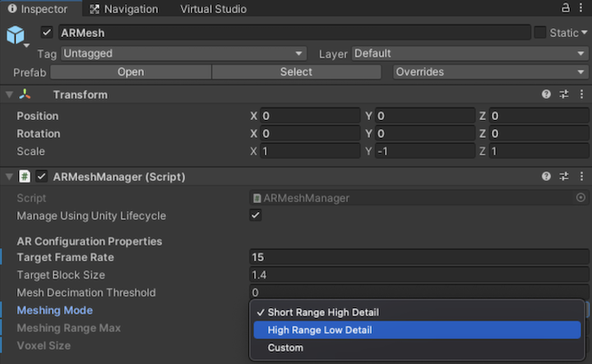Open the Static flags dropdown arrow
Viewport: 592px width, 364px height.
pyautogui.click(x=584, y=33)
